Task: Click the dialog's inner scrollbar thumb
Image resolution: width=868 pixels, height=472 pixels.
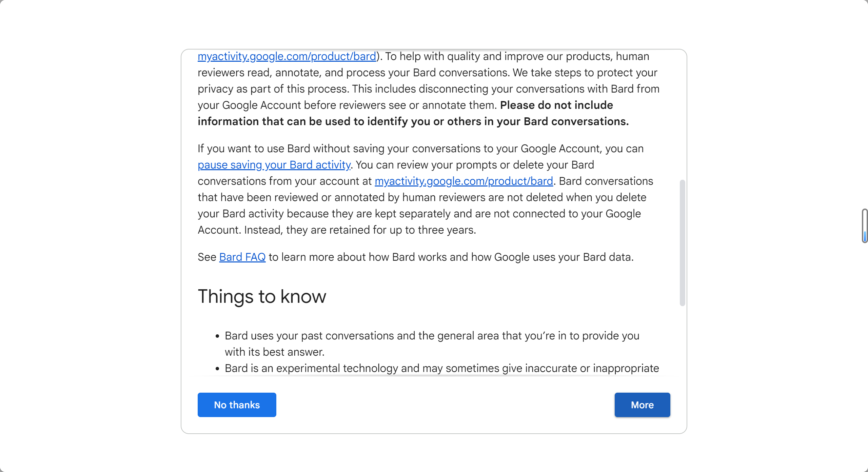Action: [682, 243]
